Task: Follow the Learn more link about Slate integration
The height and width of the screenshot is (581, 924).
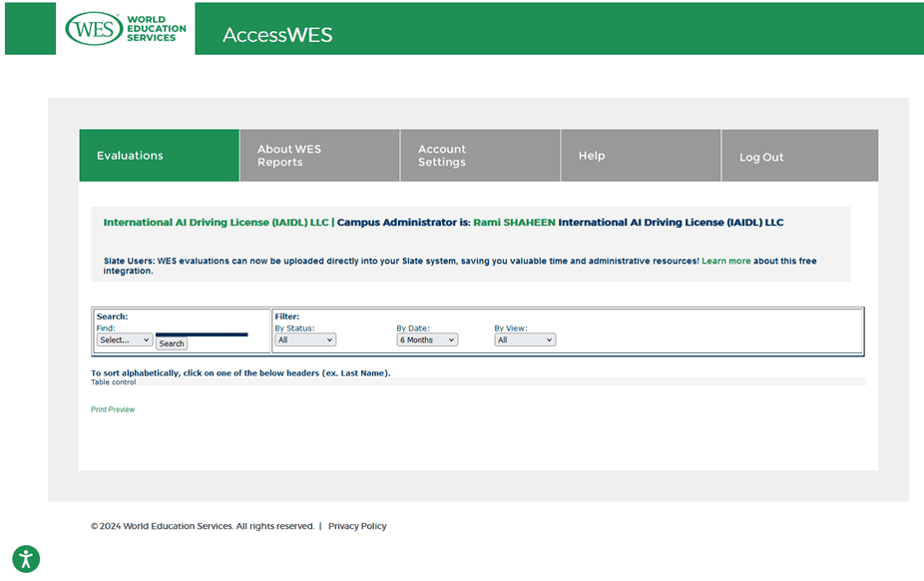Action: [726, 261]
